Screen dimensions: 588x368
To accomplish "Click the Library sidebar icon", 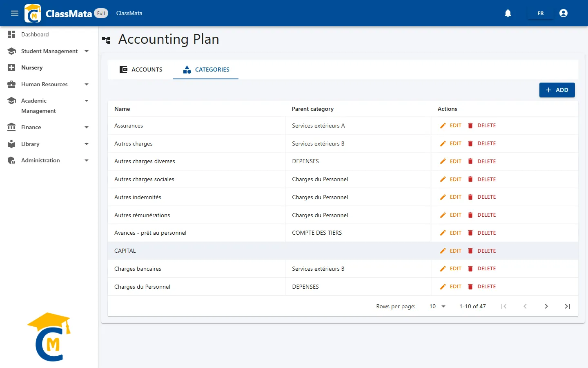I will [x=11, y=144].
